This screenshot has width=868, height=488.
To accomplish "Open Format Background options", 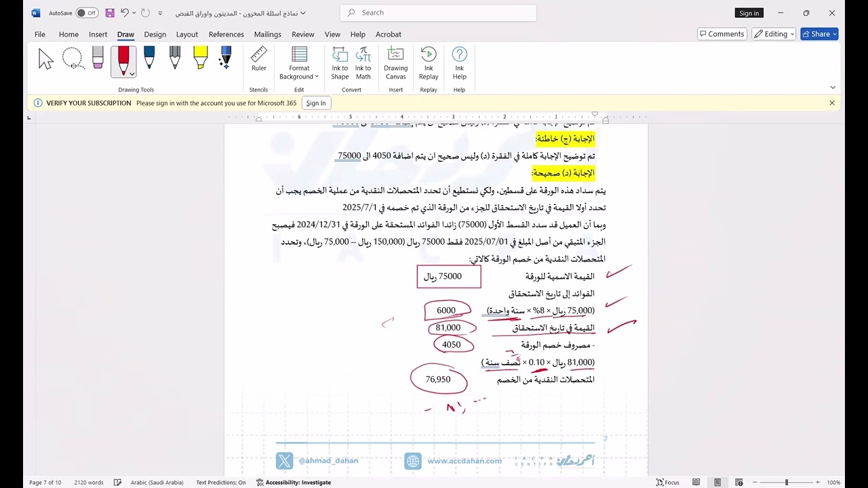I will point(299,64).
